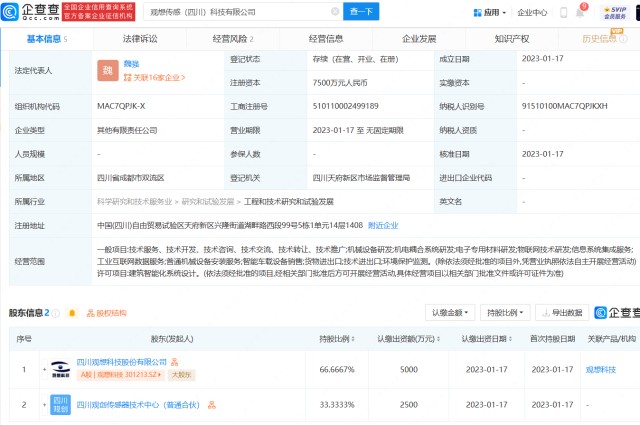
Task: Switch to the 经营风险 tab
Action: 233,39
